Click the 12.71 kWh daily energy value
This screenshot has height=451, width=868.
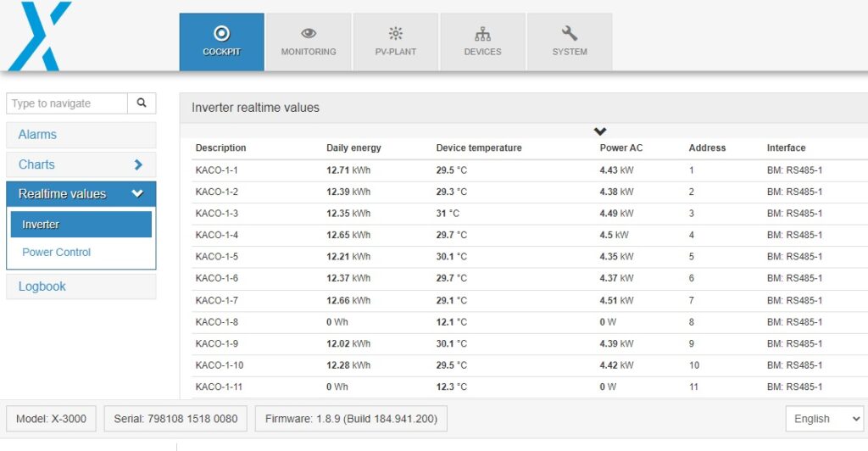pos(348,170)
